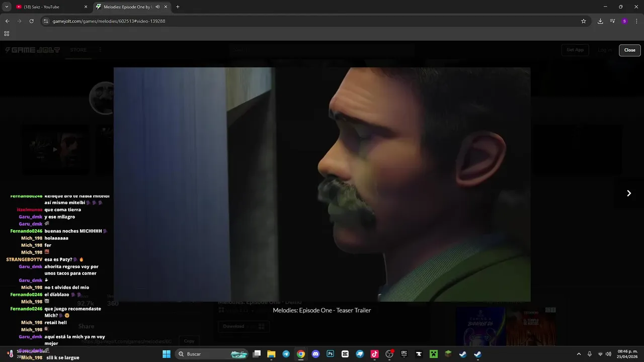Click the microphone tray icon
Viewport: 644px width, 362px height.
[x=590, y=354]
